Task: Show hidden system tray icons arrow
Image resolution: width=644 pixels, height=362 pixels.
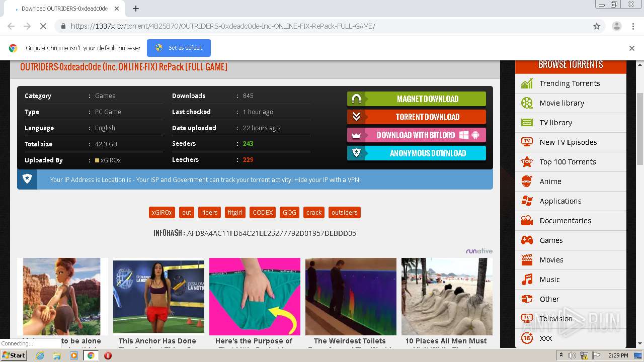Action: click(561, 355)
